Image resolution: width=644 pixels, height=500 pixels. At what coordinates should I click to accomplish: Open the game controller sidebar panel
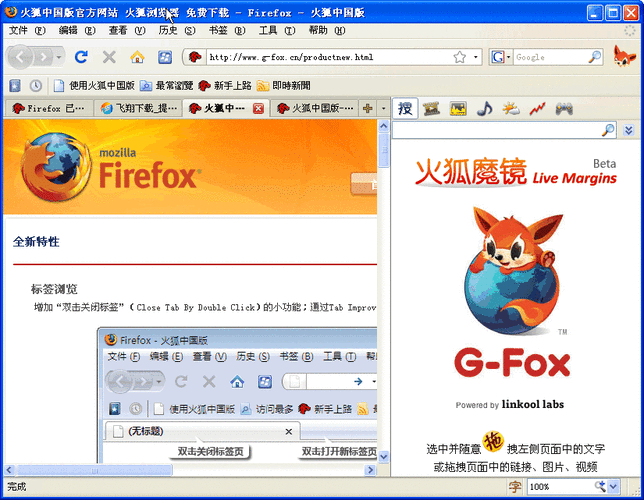point(565,108)
